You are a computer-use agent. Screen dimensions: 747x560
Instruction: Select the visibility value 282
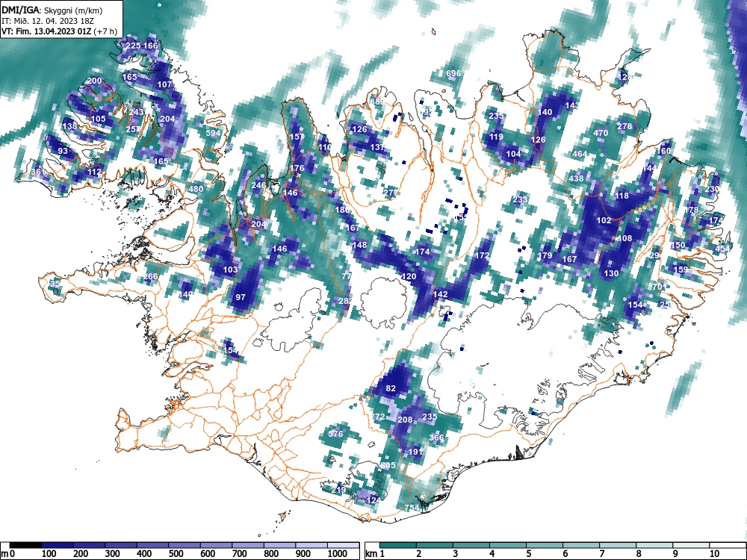tap(345, 300)
